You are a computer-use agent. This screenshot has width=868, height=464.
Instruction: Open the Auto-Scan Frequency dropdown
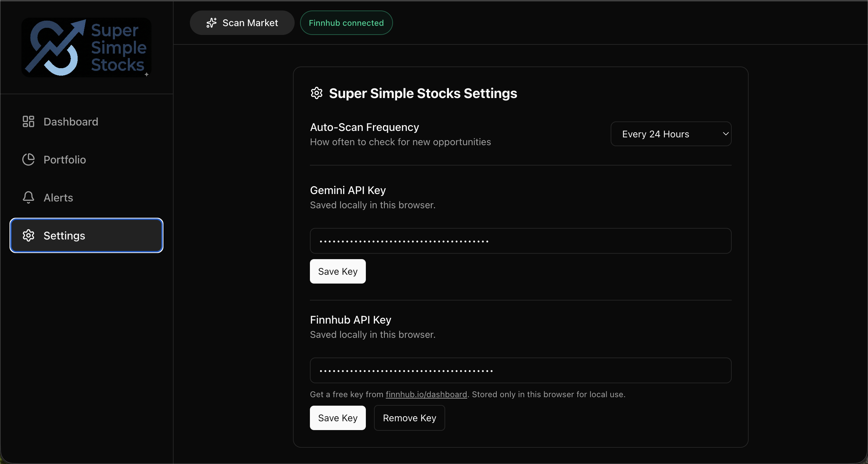pos(671,134)
